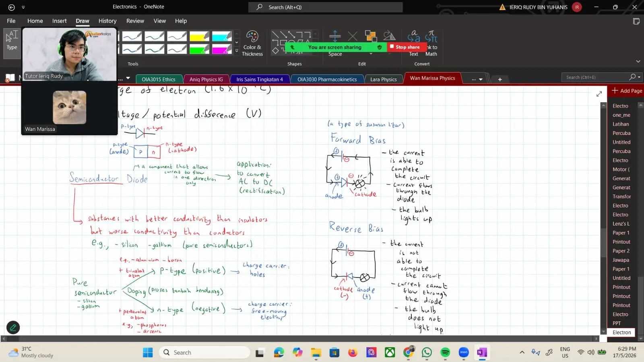This screenshot has width=644, height=362.
Task: Open WhatsApp from the taskbar
Action: click(x=427, y=352)
